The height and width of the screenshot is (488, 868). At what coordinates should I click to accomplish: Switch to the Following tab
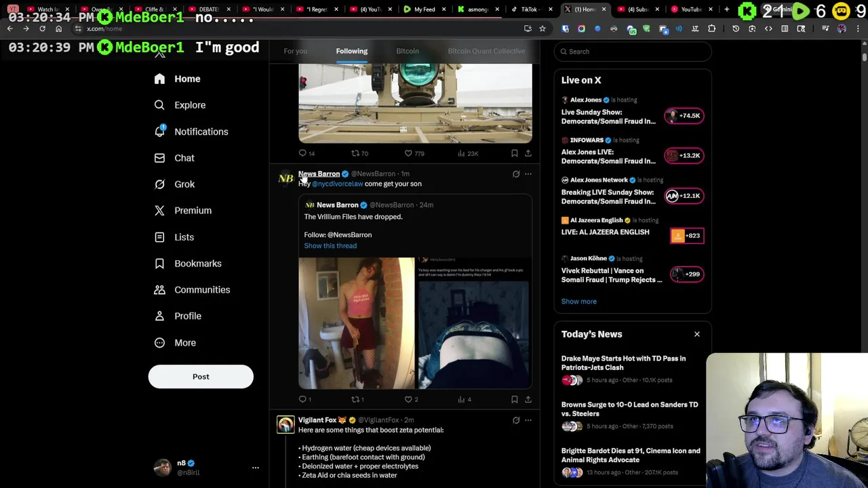tap(351, 51)
